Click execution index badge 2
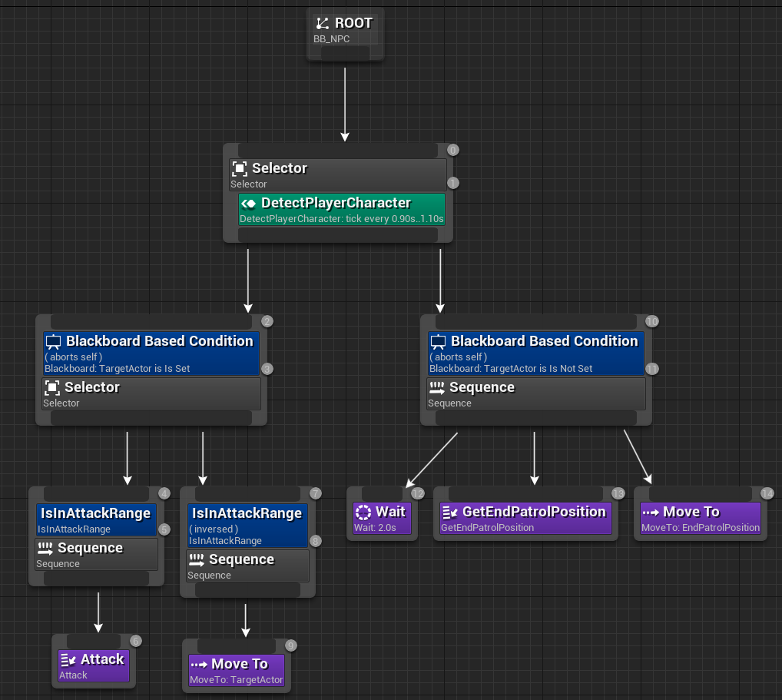 pos(267,321)
